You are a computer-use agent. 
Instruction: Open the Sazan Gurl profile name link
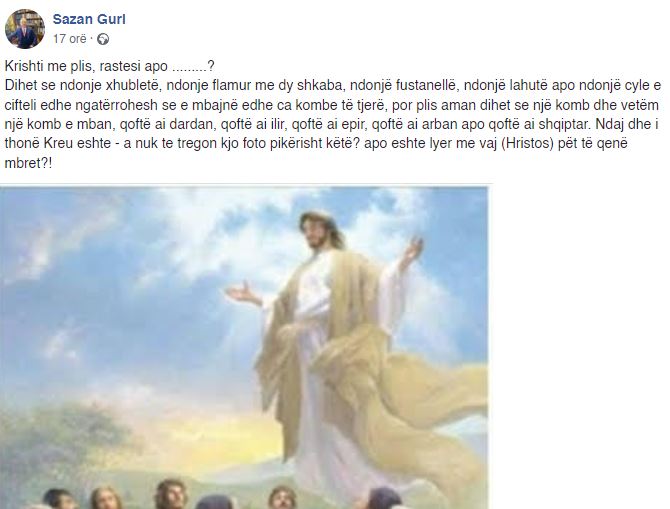pos(89,19)
